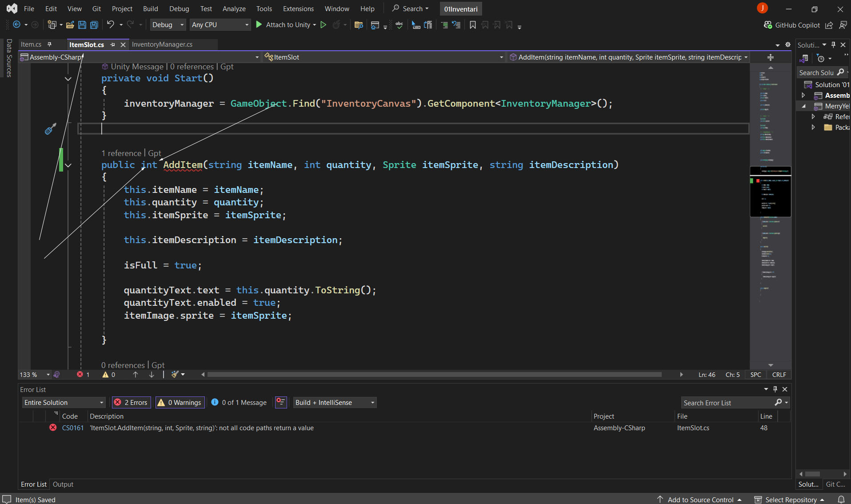Click the editor horizontal scrollbar
This screenshot has width=851, height=504.
[434, 375]
